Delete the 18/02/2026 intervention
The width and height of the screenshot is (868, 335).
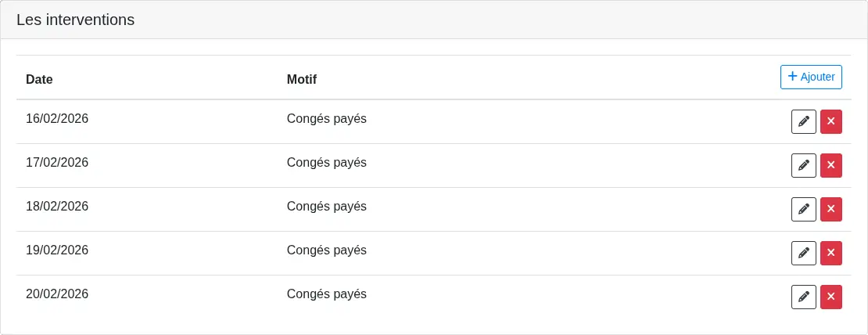coord(830,210)
